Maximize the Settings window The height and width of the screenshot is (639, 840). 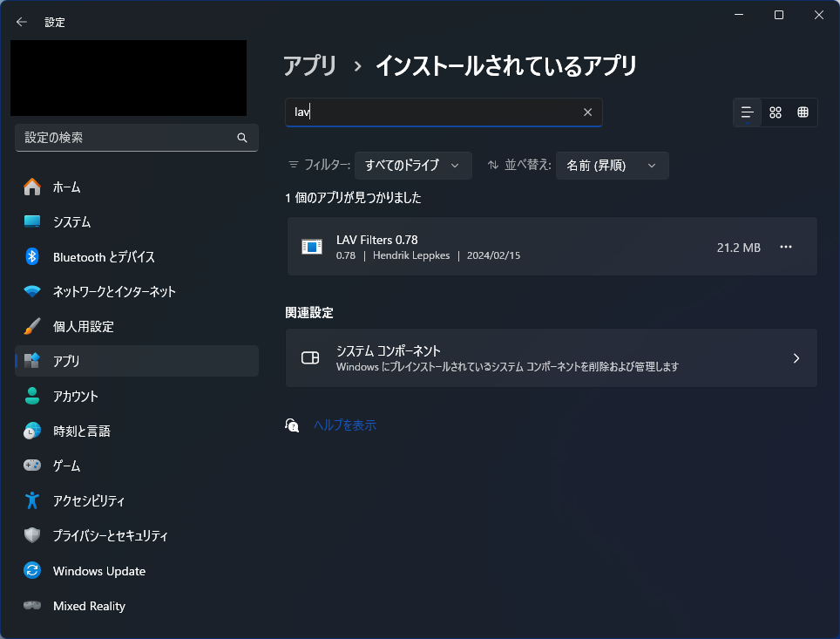pos(779,15)
